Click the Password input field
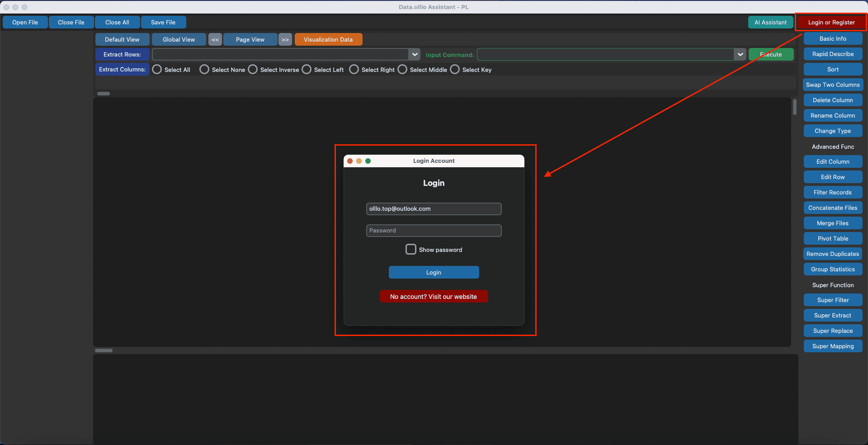Image resolution: width=868 pixels, height=445 pixels. tap(433, 230)
